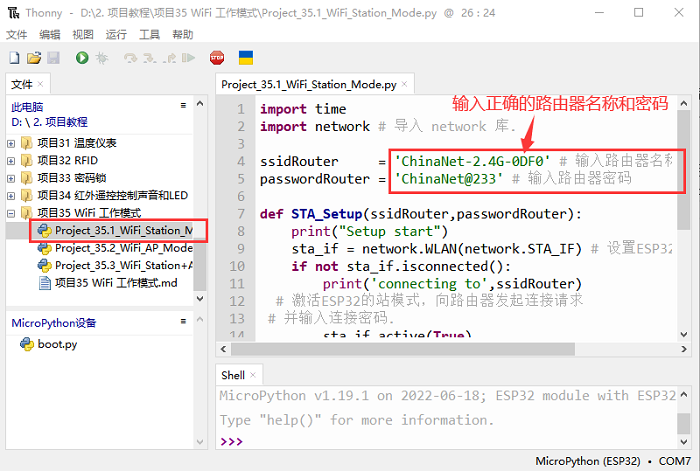The width and height of the screenshot is (700, 471).
Task: Expand the 项目31 温度仪表 folder
Action: coord(11,142)
